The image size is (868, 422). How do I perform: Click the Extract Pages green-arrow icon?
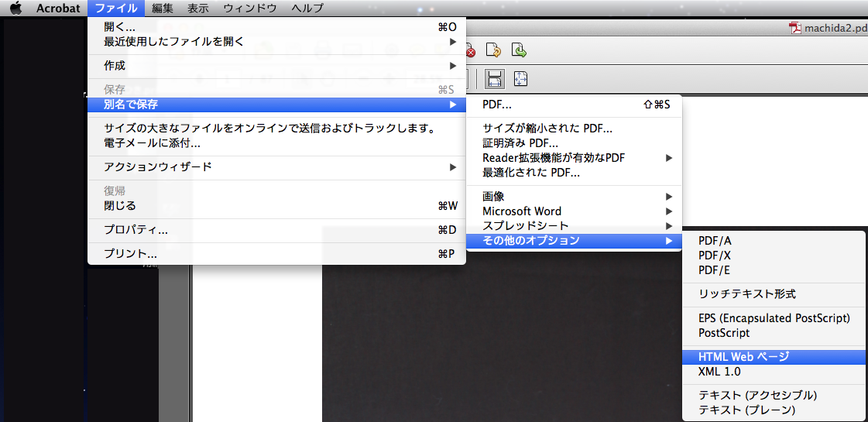[519, 51]
